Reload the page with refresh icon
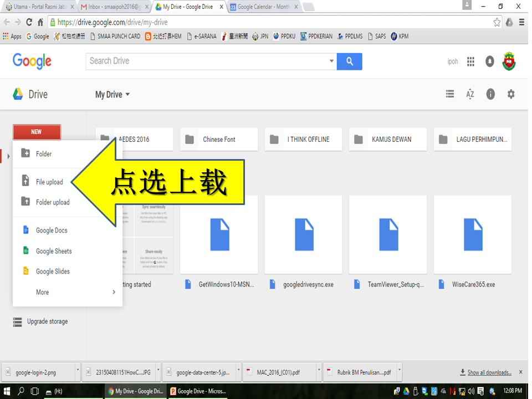Viewport: 532px width, 399px height. 29,22
